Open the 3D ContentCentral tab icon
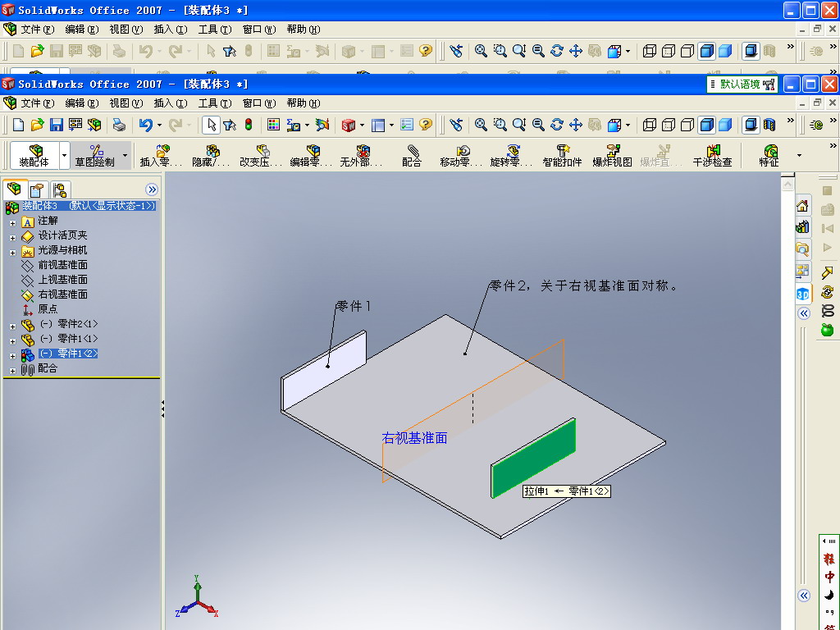Image resolution: width=840 pixels, height=630 pixels. 802,294
